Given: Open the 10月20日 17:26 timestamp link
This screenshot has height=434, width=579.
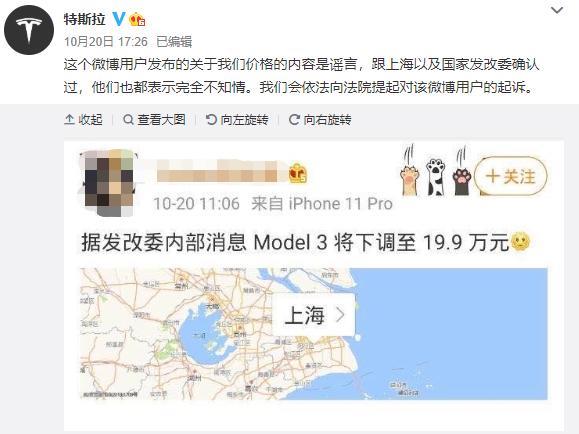Looking at the screenshot, I should click(106, 42).
